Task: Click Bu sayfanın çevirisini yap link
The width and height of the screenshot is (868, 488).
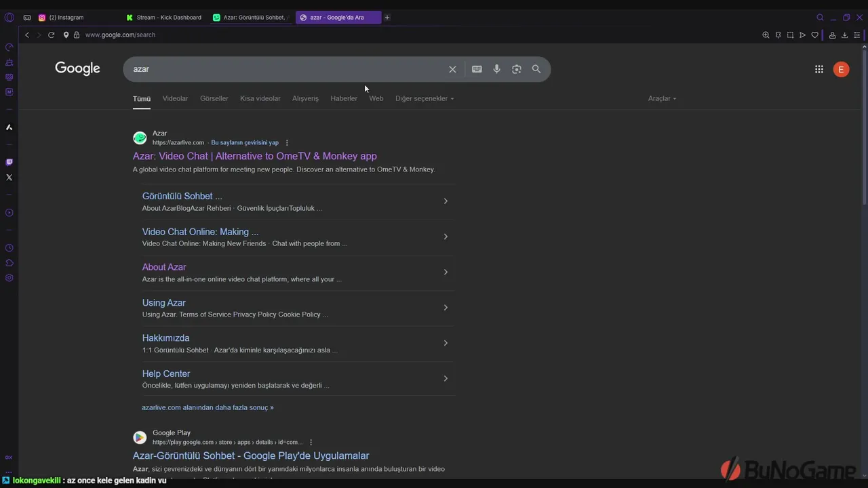Action: tap(245, 142)
